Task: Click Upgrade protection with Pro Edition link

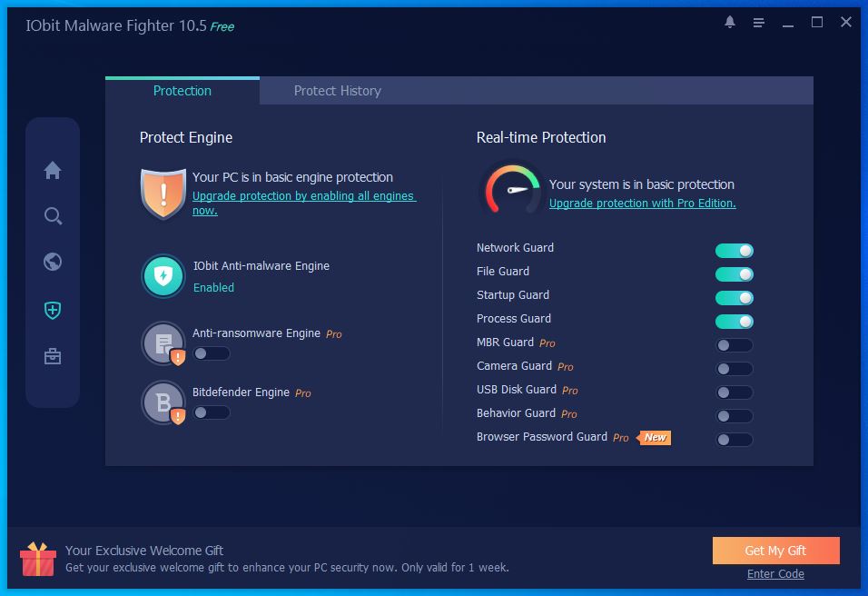Action: [642, 204]
